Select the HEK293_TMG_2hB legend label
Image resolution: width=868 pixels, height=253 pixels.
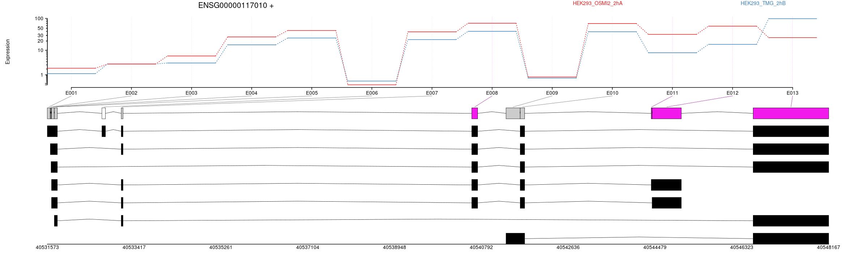pos(763,3)
